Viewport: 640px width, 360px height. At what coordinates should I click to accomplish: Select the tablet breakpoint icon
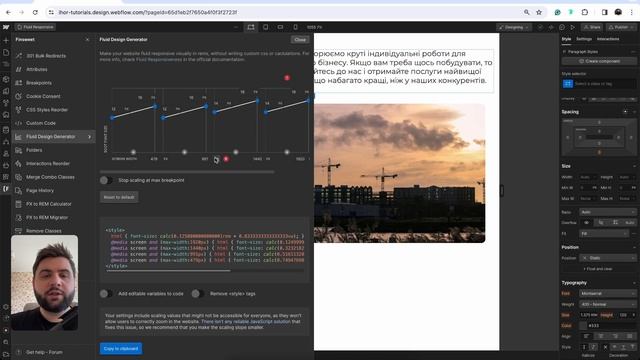[x=266, y=27]
